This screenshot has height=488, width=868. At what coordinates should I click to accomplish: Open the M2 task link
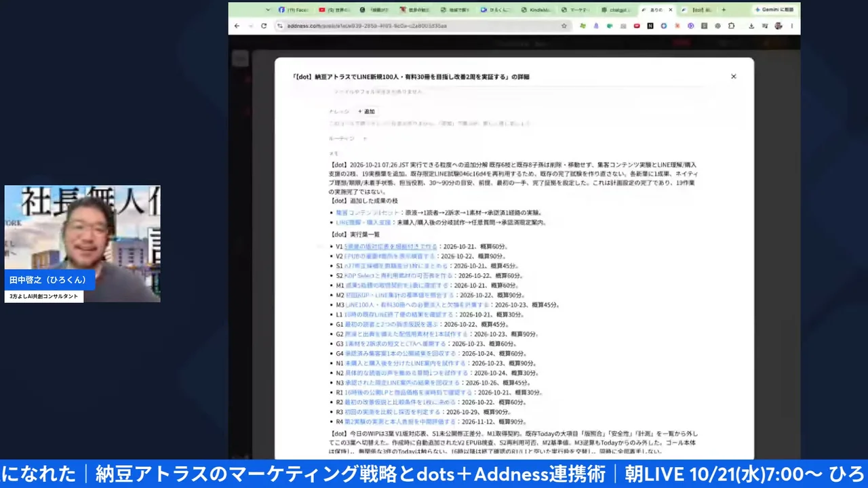coord(400,296)
